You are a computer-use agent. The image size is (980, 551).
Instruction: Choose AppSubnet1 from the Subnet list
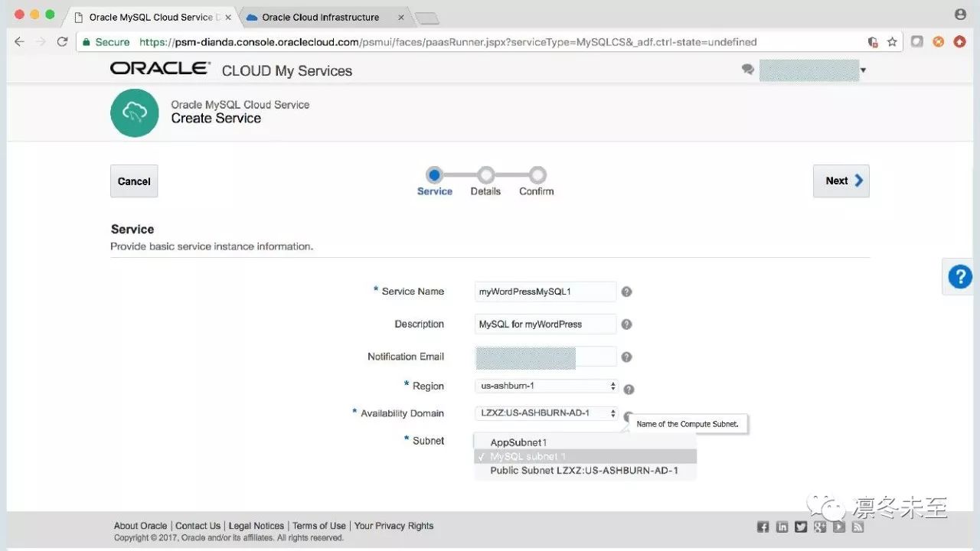pos(585,442)
